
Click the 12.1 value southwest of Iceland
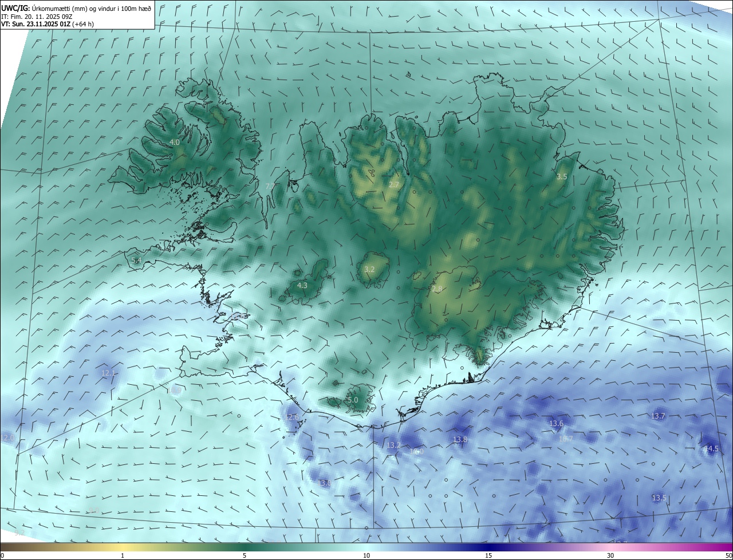coord(108,373)
